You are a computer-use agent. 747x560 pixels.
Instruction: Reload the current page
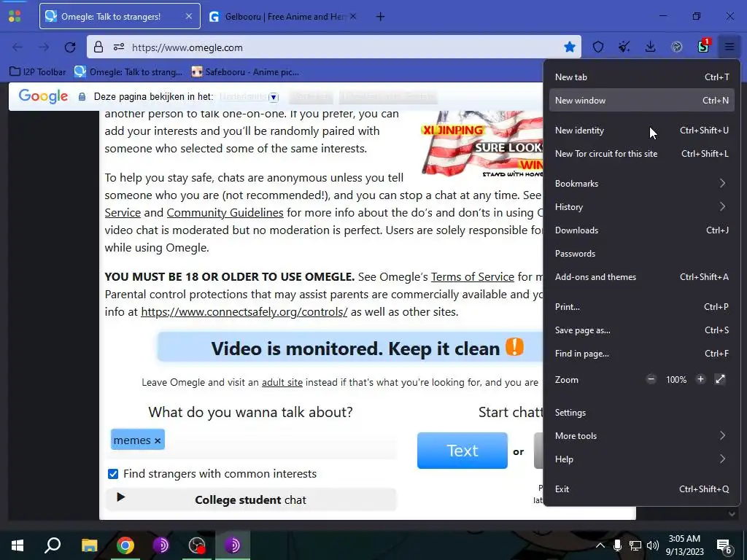pyautogui.click(x=70, y=47)
